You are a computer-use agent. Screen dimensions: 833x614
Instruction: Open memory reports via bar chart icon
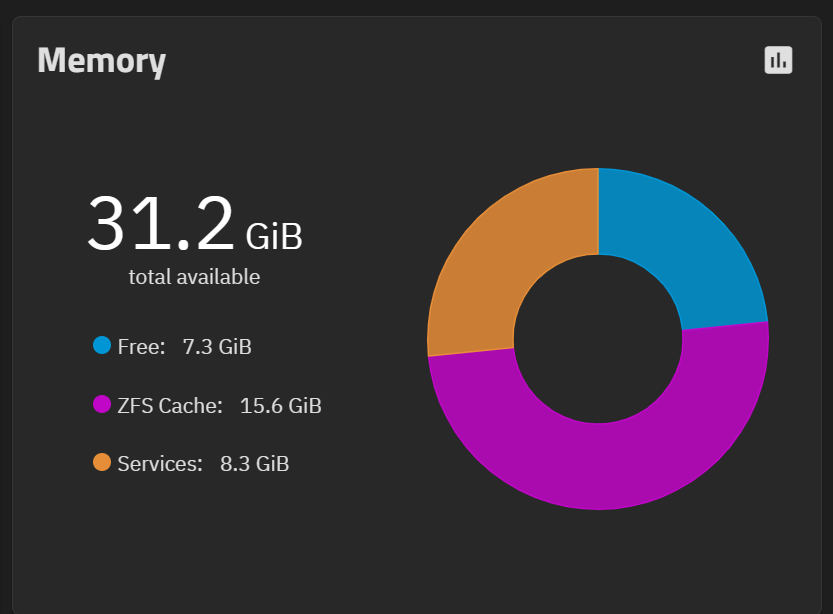click(x=778, y=60)
